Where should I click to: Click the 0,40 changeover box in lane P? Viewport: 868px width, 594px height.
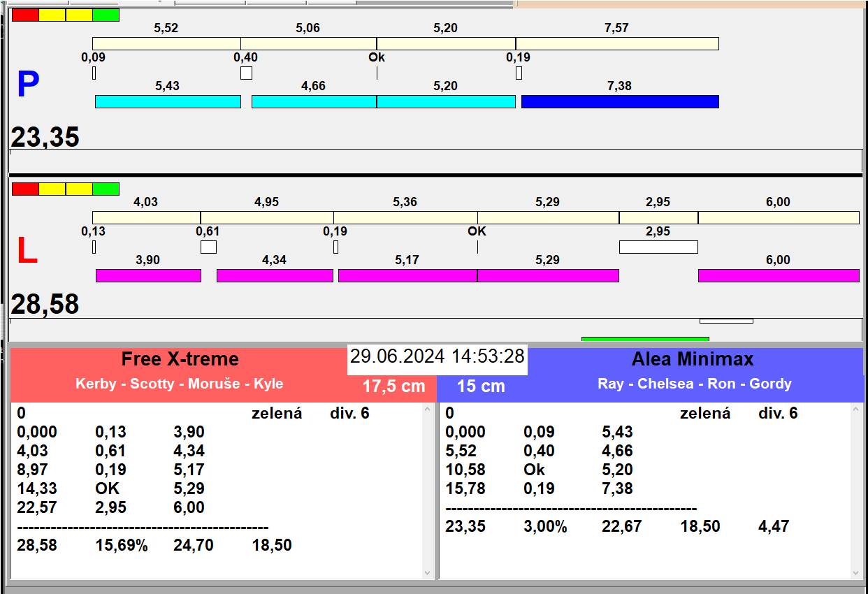click(x=246, y=73)
